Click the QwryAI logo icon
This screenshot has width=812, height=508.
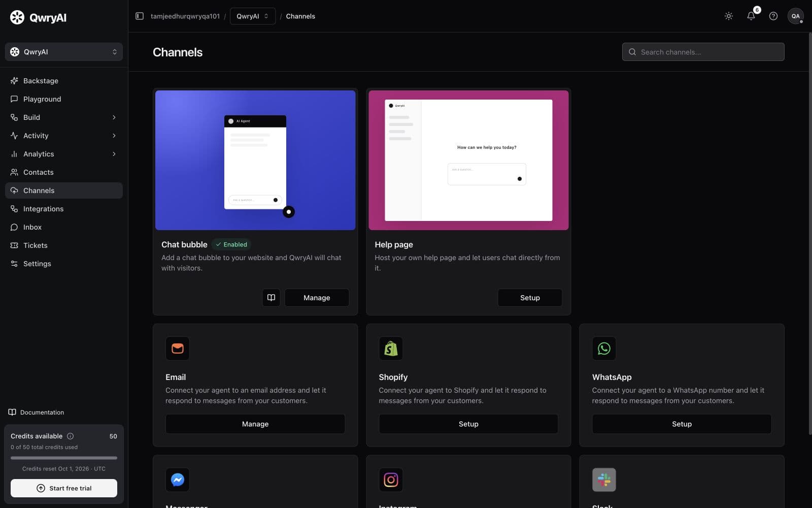tap(17, 17)
